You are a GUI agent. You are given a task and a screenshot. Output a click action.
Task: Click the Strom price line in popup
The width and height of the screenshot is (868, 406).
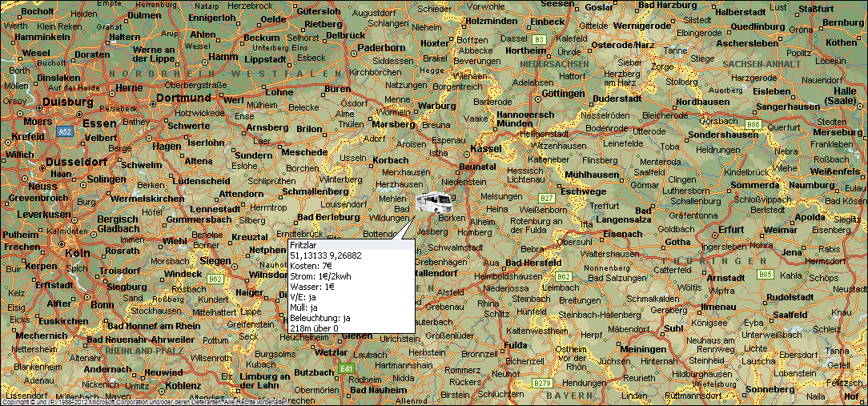point(320,275)
